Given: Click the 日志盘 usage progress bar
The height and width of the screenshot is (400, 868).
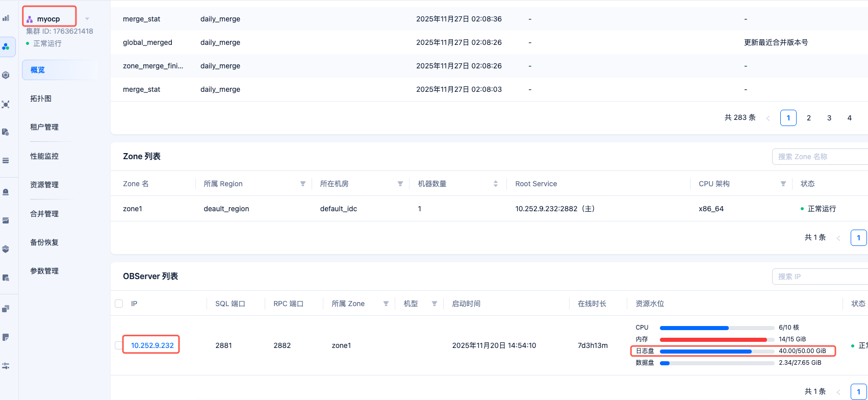Looking at the screenshot, I should pos(717,351).
